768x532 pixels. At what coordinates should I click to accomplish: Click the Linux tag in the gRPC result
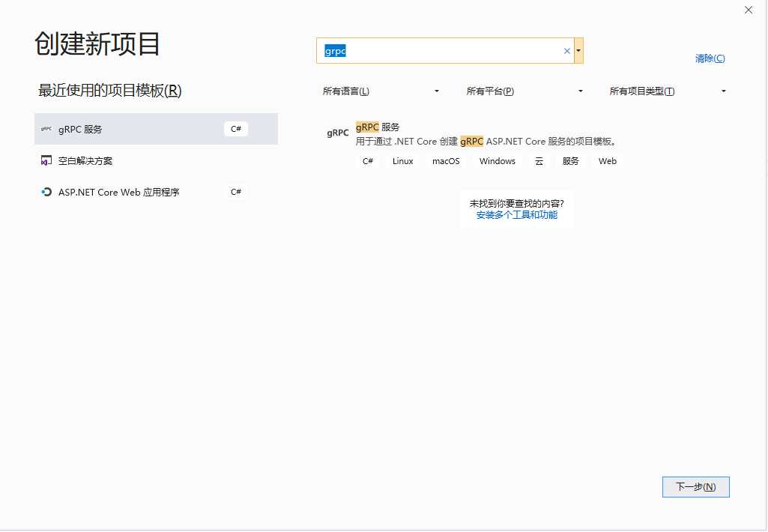[x=402, y=161]
